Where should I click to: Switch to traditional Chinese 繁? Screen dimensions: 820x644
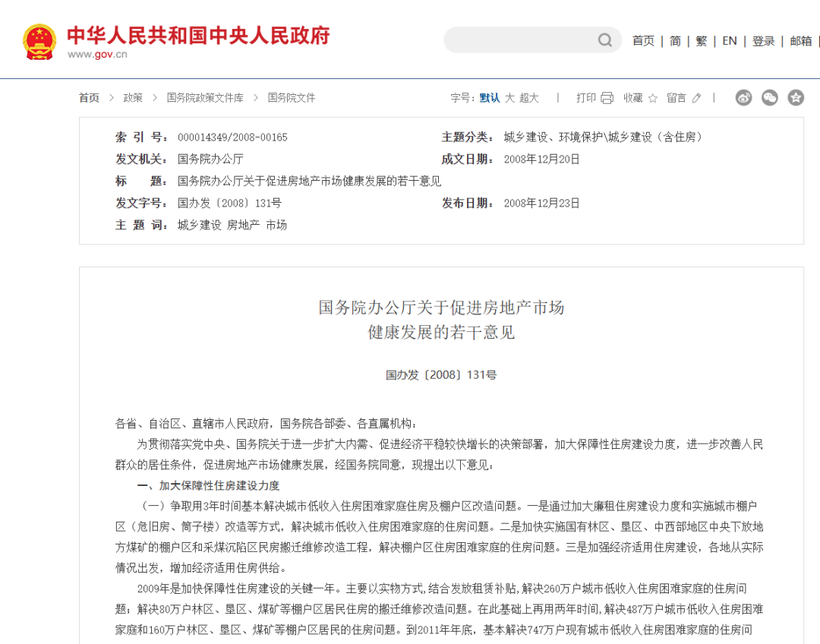pyautogui.click(x=702, y=41)
